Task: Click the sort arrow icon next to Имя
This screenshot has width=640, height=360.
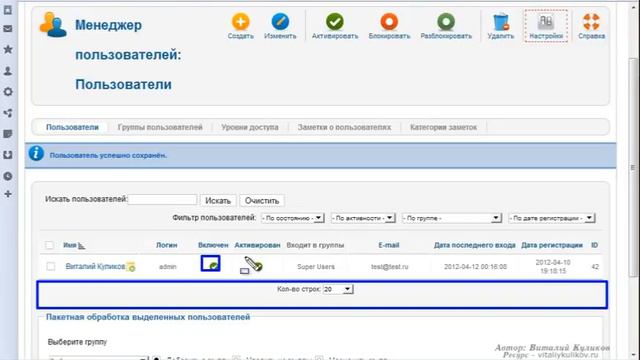Action: [x=82, y=246]
